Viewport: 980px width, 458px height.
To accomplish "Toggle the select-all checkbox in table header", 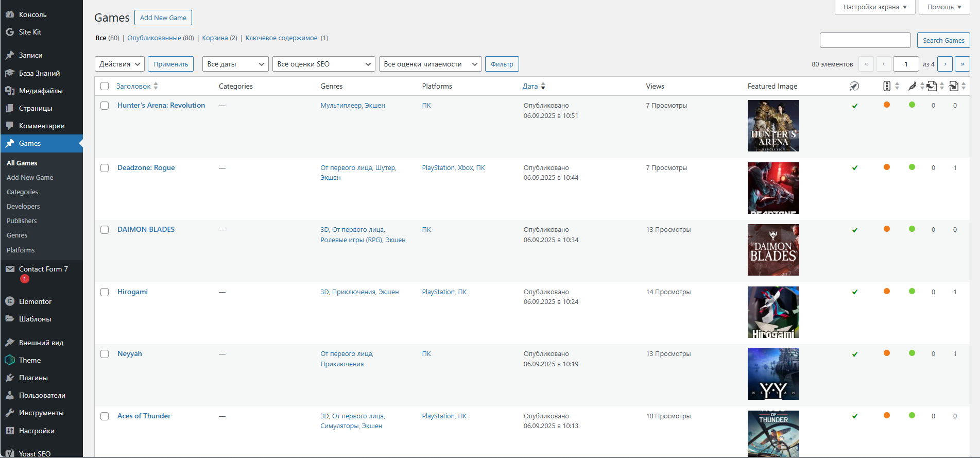I will tap(105, 86).
